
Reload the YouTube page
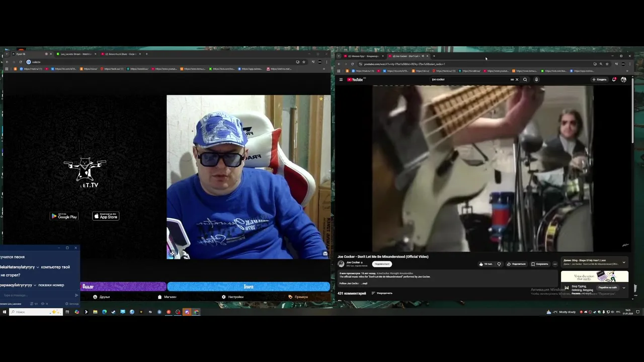click(352, 64)
